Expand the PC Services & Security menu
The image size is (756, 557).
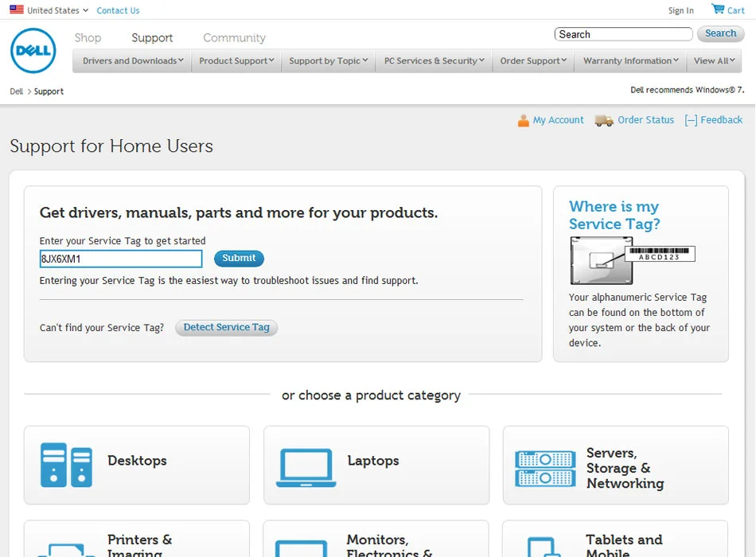434,60
